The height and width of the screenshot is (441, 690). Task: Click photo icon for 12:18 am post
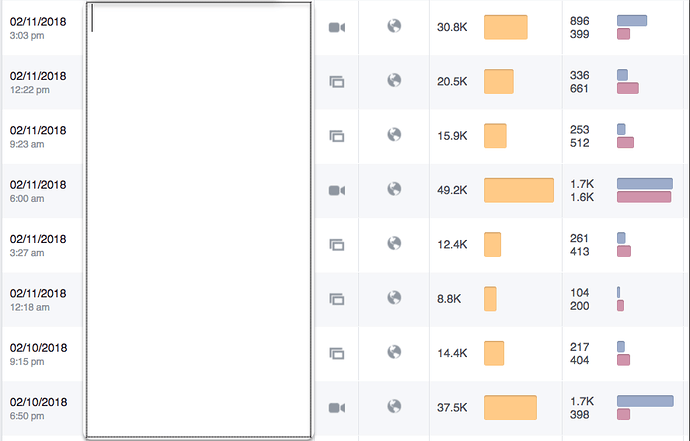[337, 299]
